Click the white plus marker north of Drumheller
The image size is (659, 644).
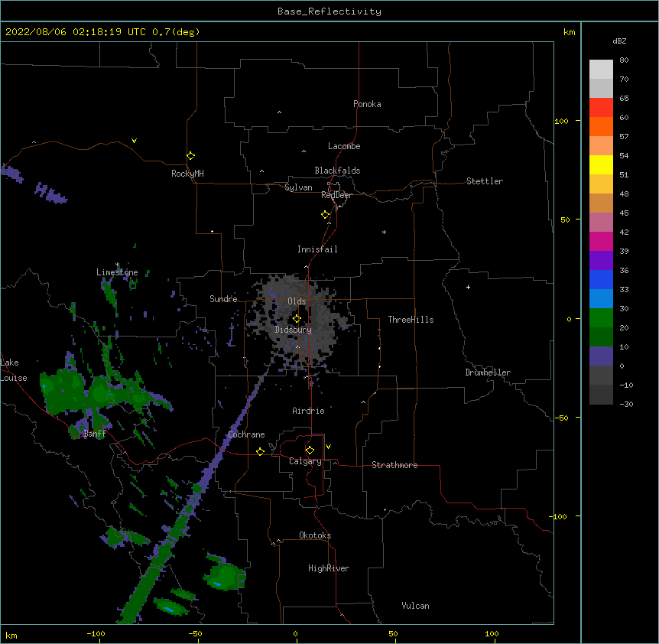click(x=468, y=287)
